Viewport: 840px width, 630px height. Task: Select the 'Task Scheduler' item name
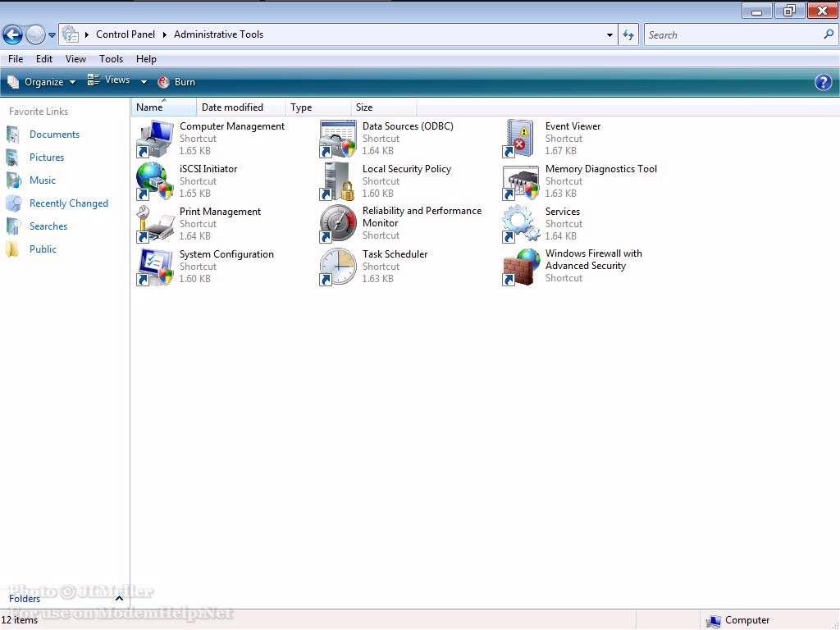(x=395, y=254)
